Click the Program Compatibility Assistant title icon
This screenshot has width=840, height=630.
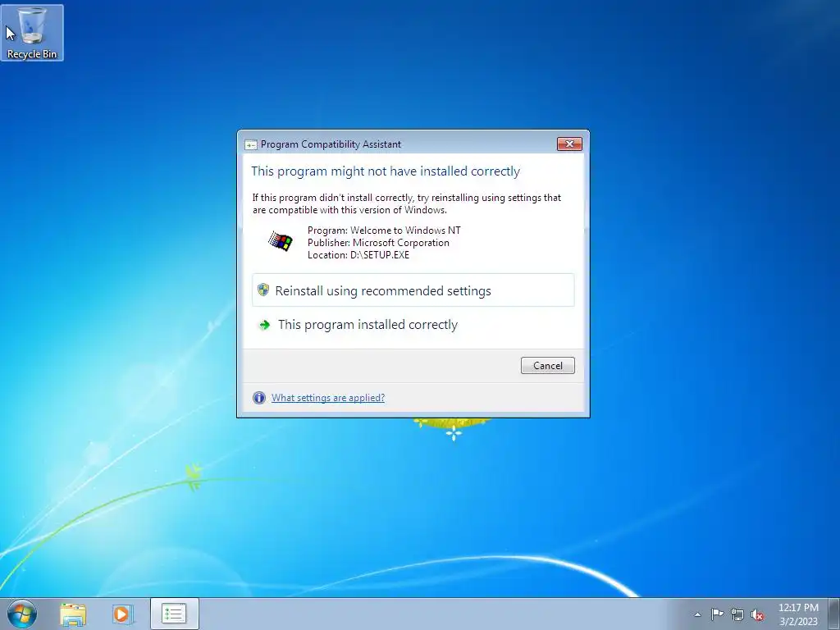pos(250,144)
